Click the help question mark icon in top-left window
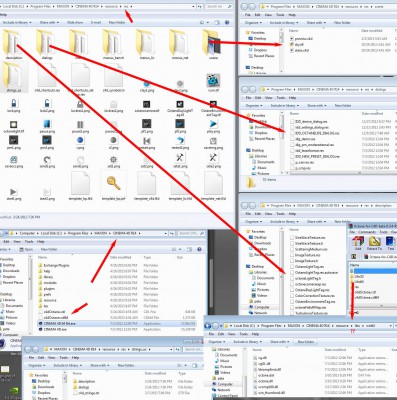397x400 pixels. 227,22
